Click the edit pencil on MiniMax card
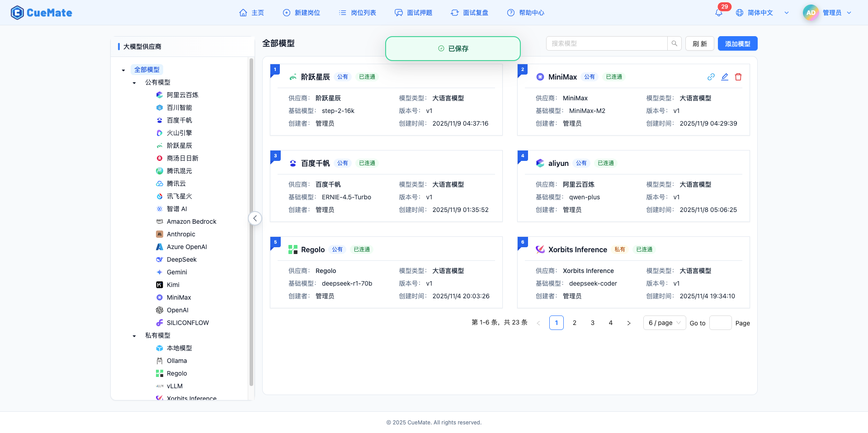 pos(725,77)
